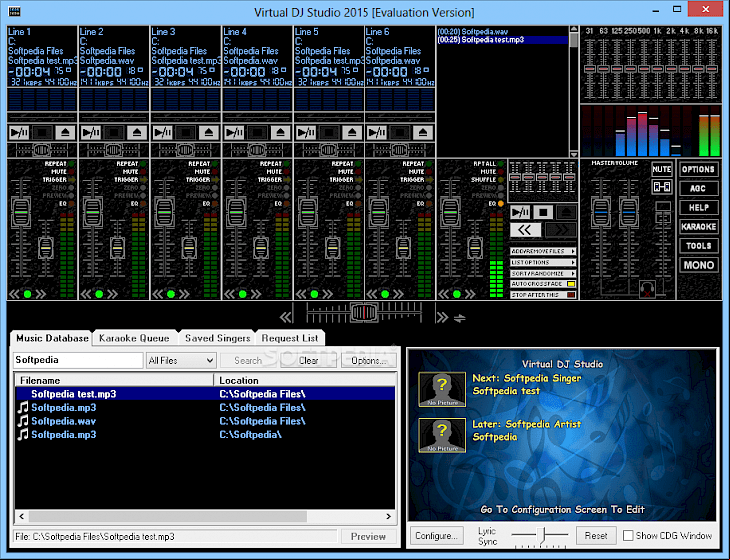Click the Location column header
This screenshot has height=560, width=730.
305,380
